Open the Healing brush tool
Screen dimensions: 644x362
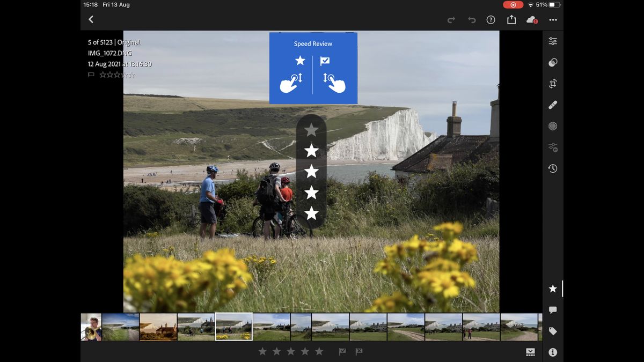[552, 105]
